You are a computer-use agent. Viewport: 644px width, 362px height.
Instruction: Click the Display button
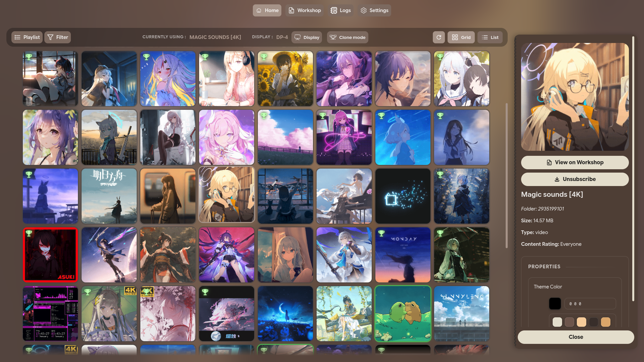[307, 37]
